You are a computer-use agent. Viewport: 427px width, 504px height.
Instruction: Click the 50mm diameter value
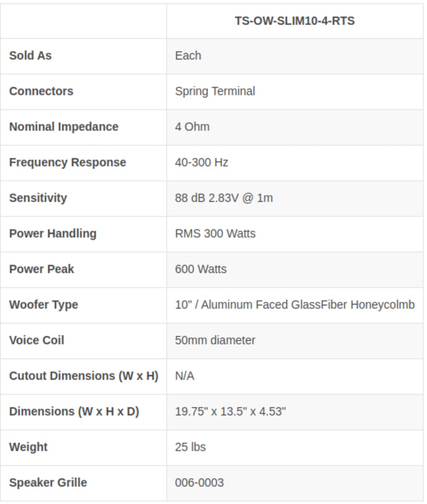pyautogui.click(x=215, y=340)
